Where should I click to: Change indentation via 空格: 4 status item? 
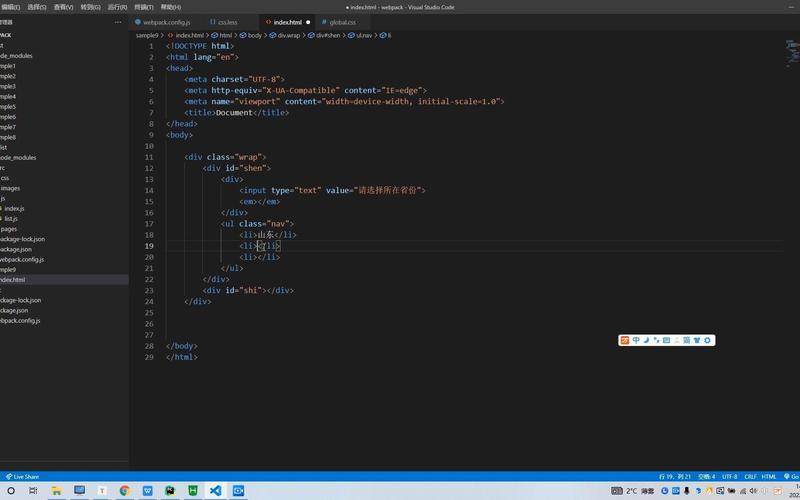coord(707,477)
